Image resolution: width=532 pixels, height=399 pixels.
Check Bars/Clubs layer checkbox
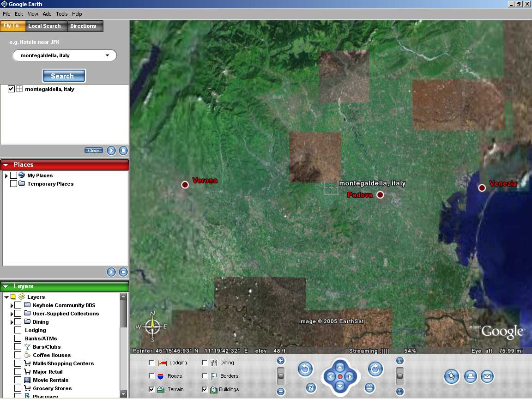18,347
